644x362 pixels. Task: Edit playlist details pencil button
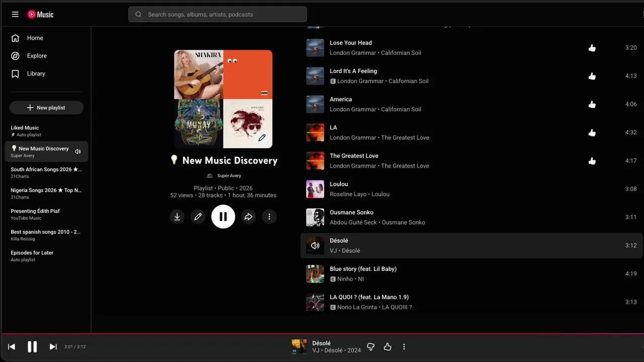pyautogui.click(x=198, y=217)
